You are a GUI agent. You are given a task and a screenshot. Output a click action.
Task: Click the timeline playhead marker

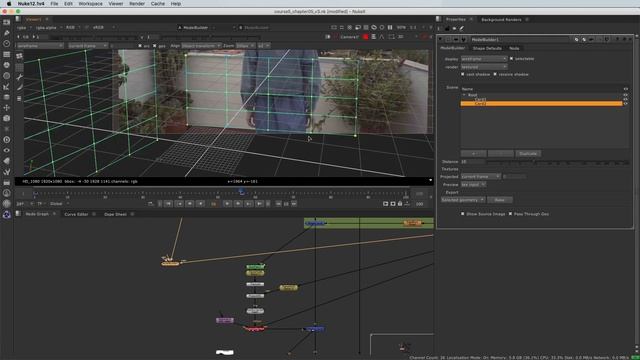coord(241,191)
